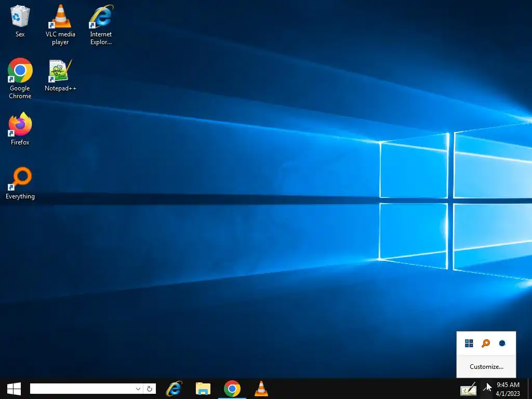Switch to Google Chrome on the taskbar

(x=232, y=389)
